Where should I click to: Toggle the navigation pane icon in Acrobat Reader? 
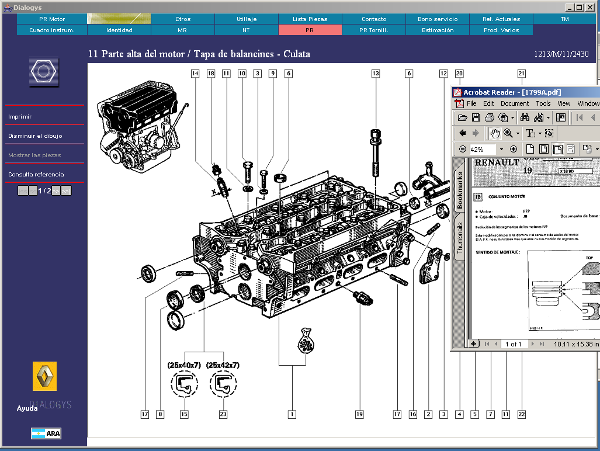561,118
